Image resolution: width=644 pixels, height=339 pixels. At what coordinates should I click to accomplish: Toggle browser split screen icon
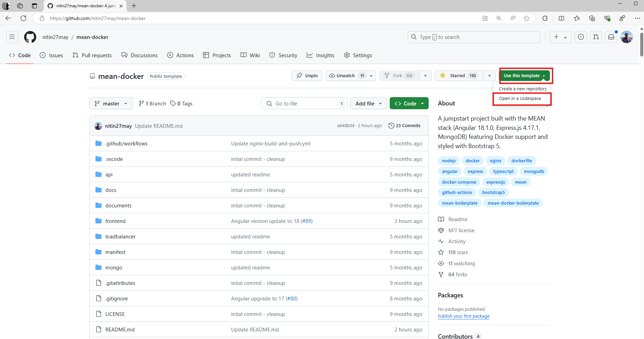(x=561, y=18)
